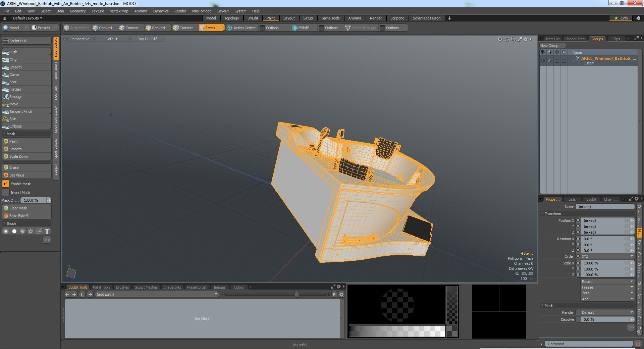Image resolution: width=644 pixels, height=349 pixels.
Task: Click the Name (mixed) field
Action: (x=605, y=207)
